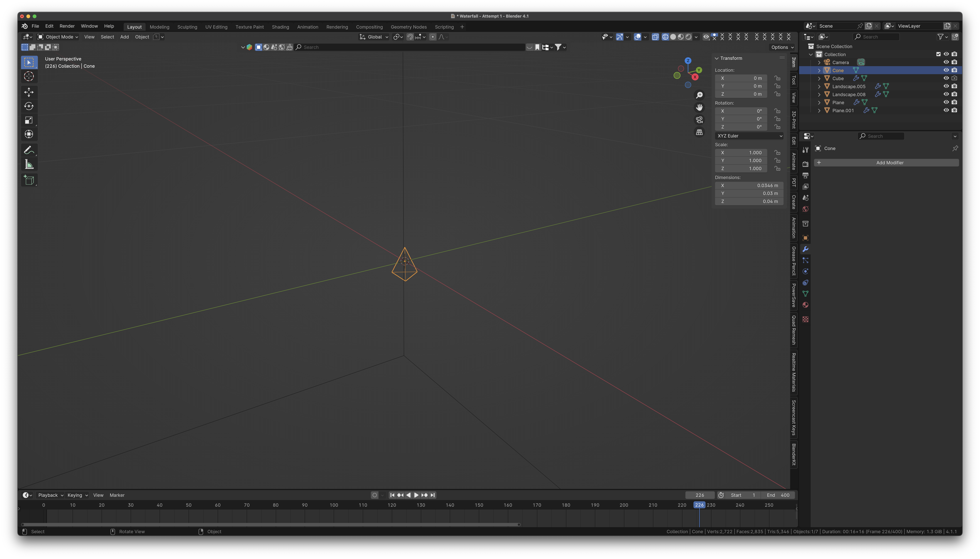Toggle Z scale lock
Screen dimensions: 980x559
click(x=777, y=169)
